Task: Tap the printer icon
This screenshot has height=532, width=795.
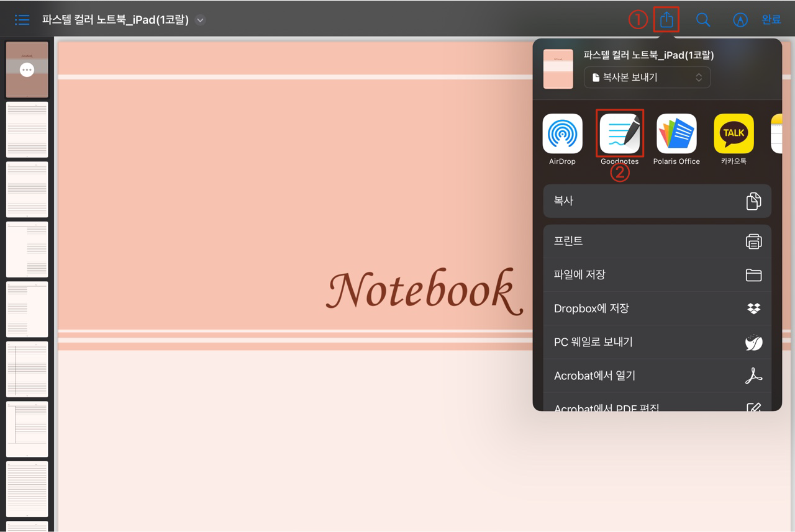Action: [753, 241]
